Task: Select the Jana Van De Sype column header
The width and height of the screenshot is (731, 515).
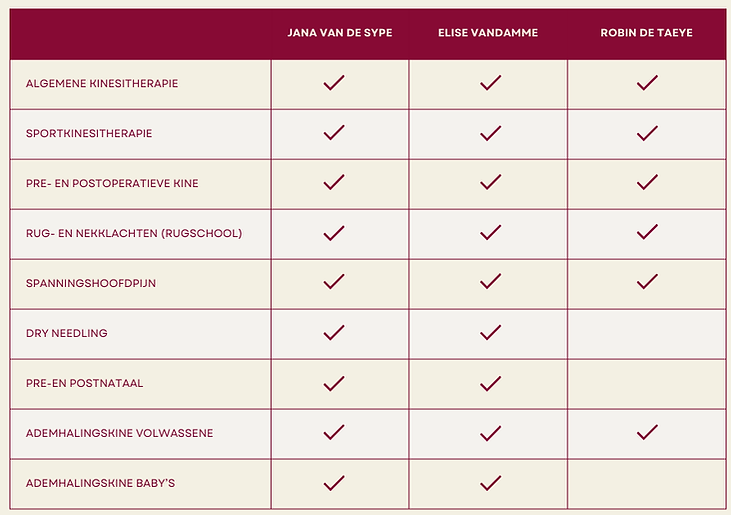Action: (340, 33)
